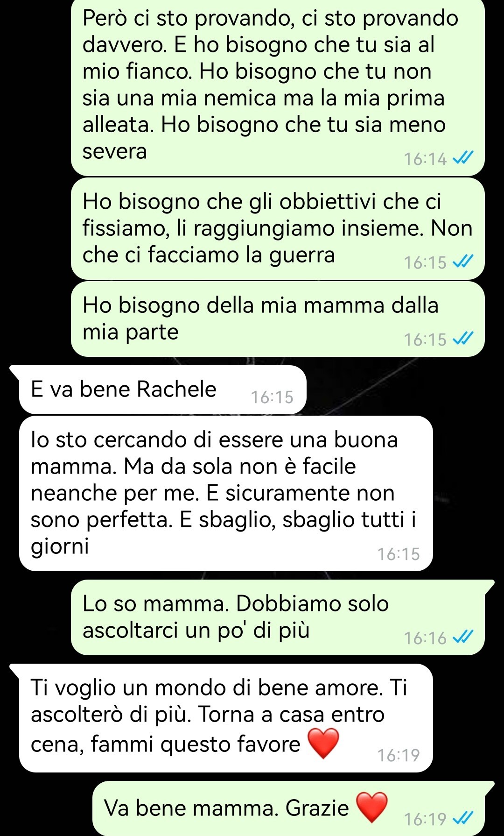Tap the red heart emoji after 'Grazie'
Screen dimensions: 504x836
(x=372, y=807)
